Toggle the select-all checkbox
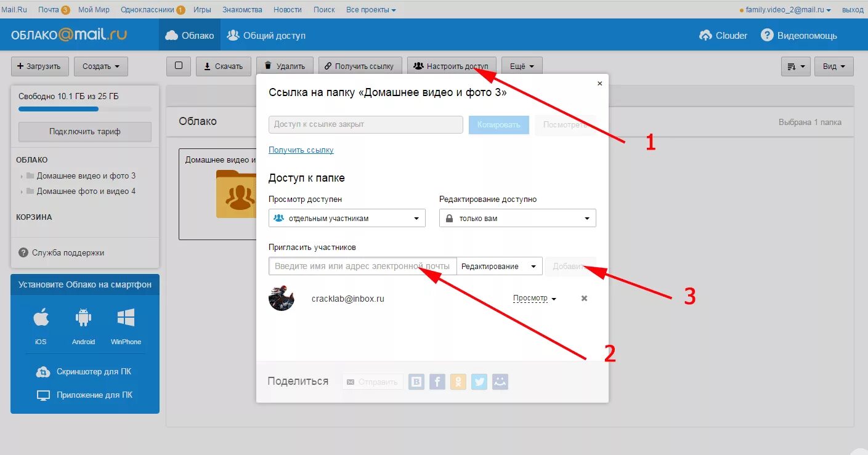The height and width of the screenshot is (455, 868). click(x=179, y=66)
